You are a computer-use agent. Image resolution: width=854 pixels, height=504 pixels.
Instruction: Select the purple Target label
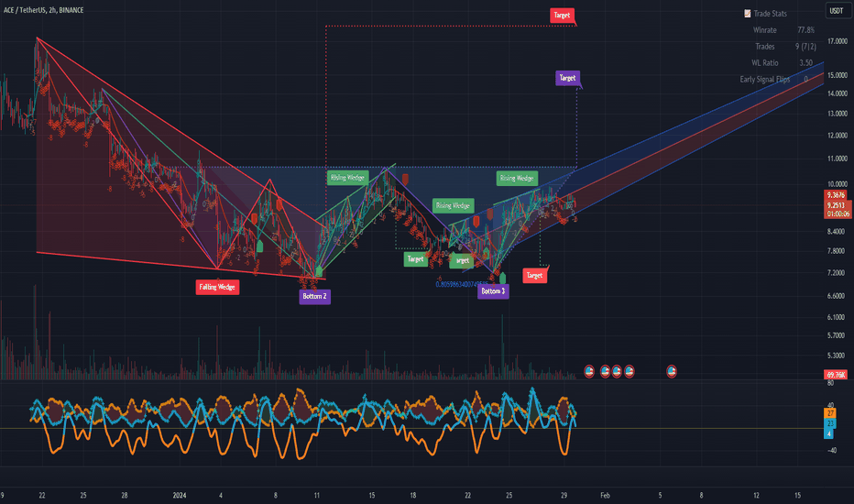click(567, 78)
